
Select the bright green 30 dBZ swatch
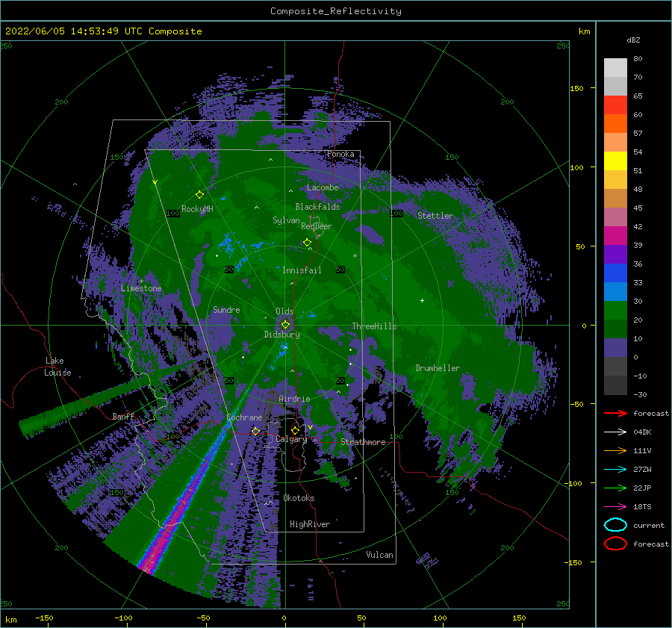pyautogui.click(x=615, y=310)
